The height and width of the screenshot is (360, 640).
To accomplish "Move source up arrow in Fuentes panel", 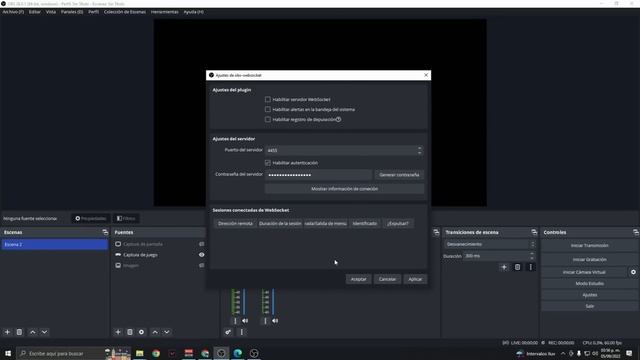I will [155, 332].
